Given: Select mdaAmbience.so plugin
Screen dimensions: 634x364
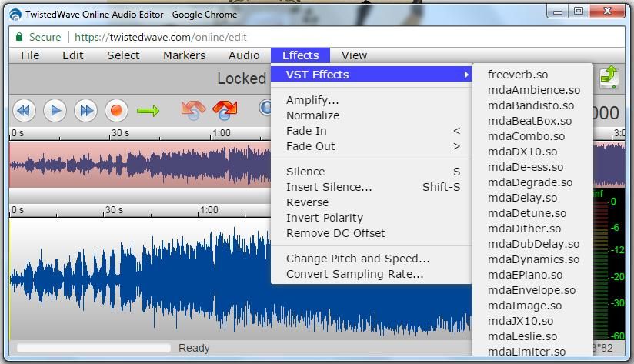Looking at the screenshot, I should (532, 90).
